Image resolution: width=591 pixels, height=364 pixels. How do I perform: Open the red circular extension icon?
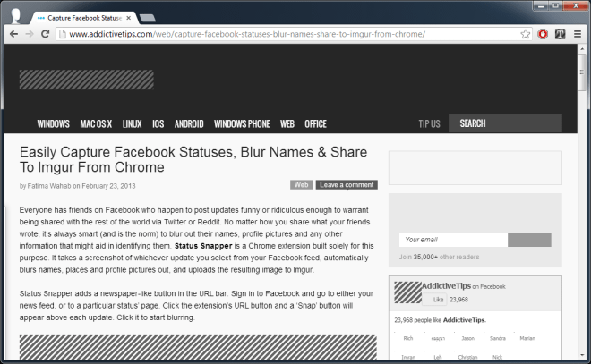[543, 34]
